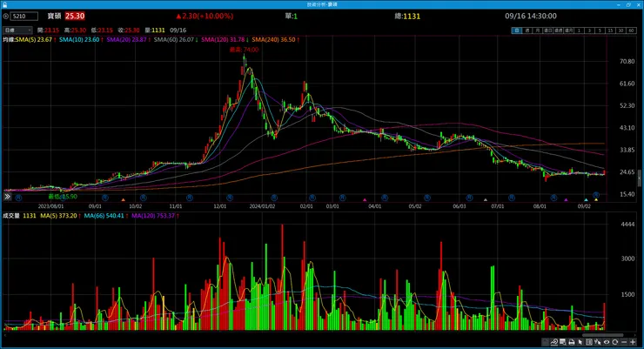Click the yellow triangle marker at timeline end
Screen dimensions: 644x349
pyautogui.click(x=596, y=200)
